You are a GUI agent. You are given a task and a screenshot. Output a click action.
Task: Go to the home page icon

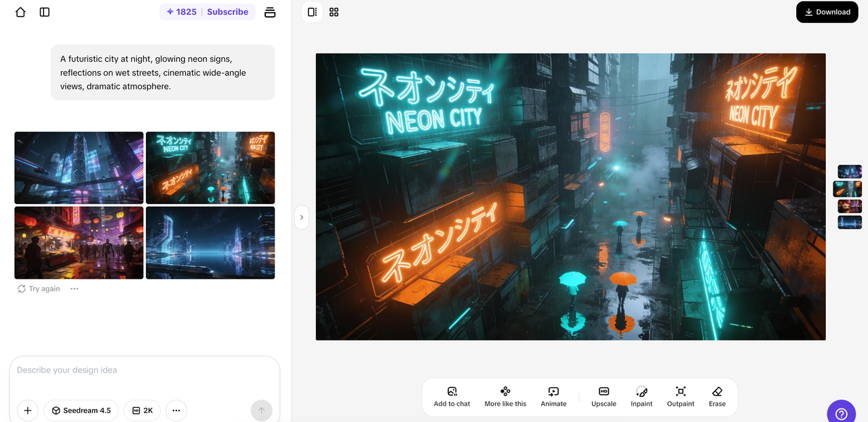[20, 12]
